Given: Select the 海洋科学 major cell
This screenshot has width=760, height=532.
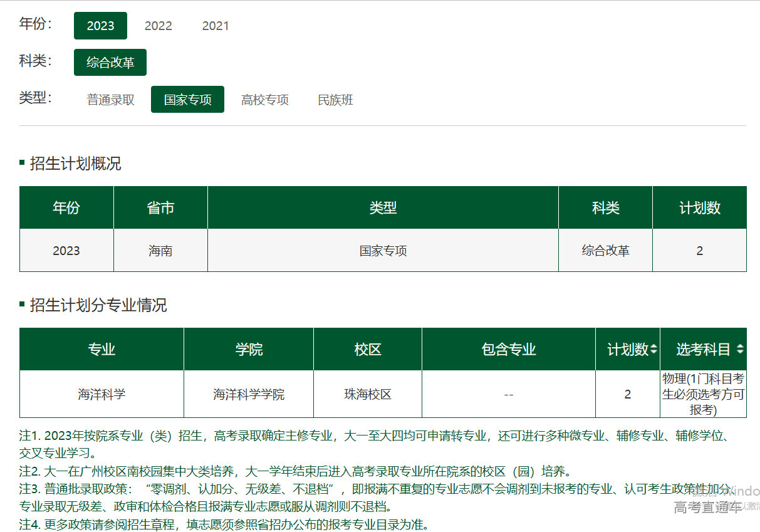Looking at the screenshot, I should tap(102, 395).
